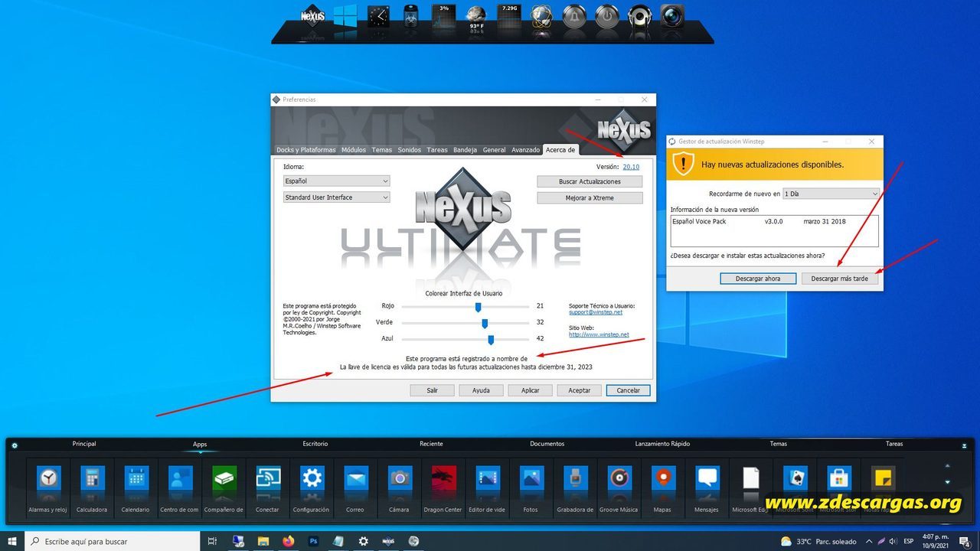The image size is (980, 551).
Task: Open the Windows logo item in top dock
Action: tap(345, 16)
